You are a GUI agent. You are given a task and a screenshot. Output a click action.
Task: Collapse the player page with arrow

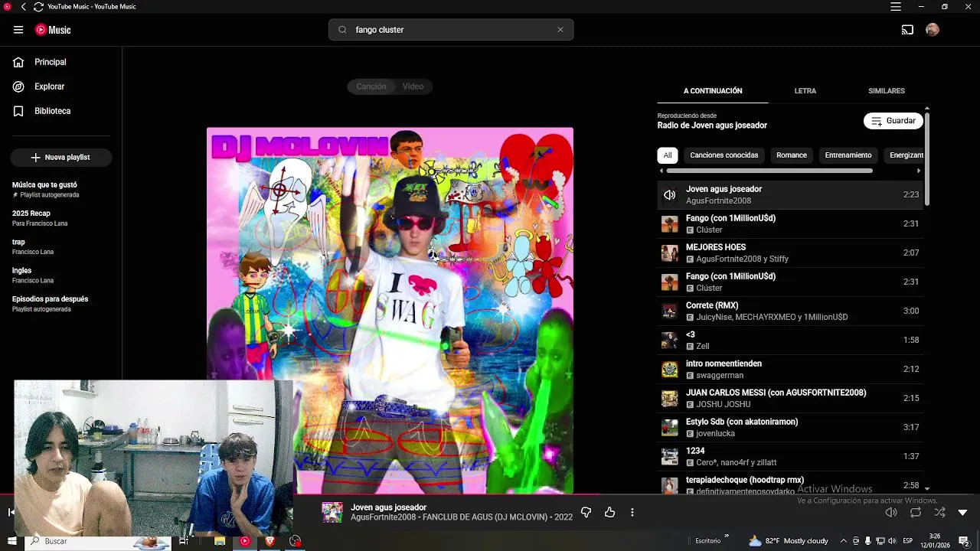pos(963,513)
